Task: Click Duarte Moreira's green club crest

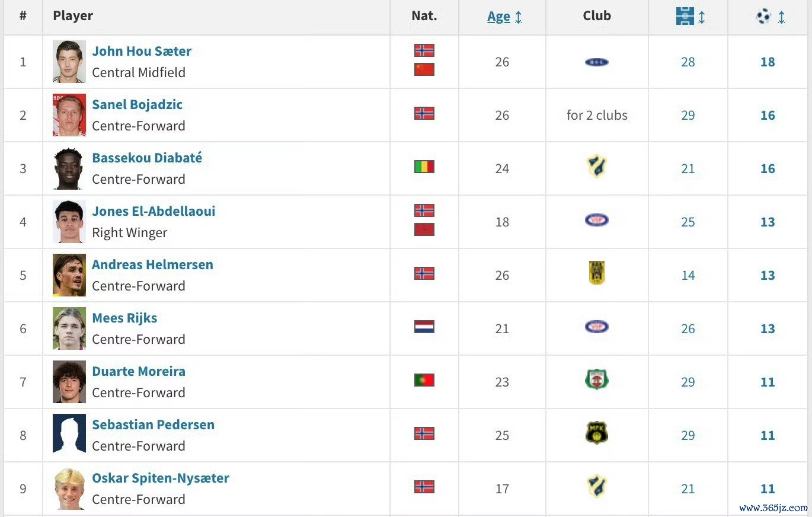Action: [x=596, y=379]
